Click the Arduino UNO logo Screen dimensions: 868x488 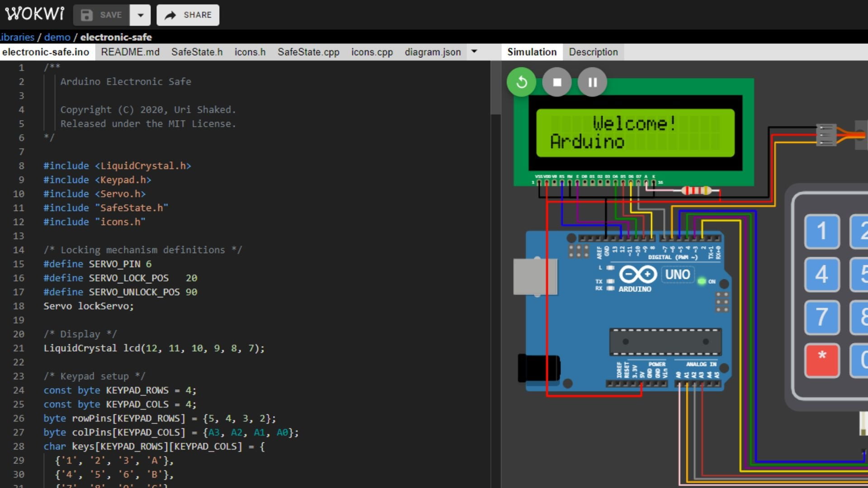click(x=638, y=274)
